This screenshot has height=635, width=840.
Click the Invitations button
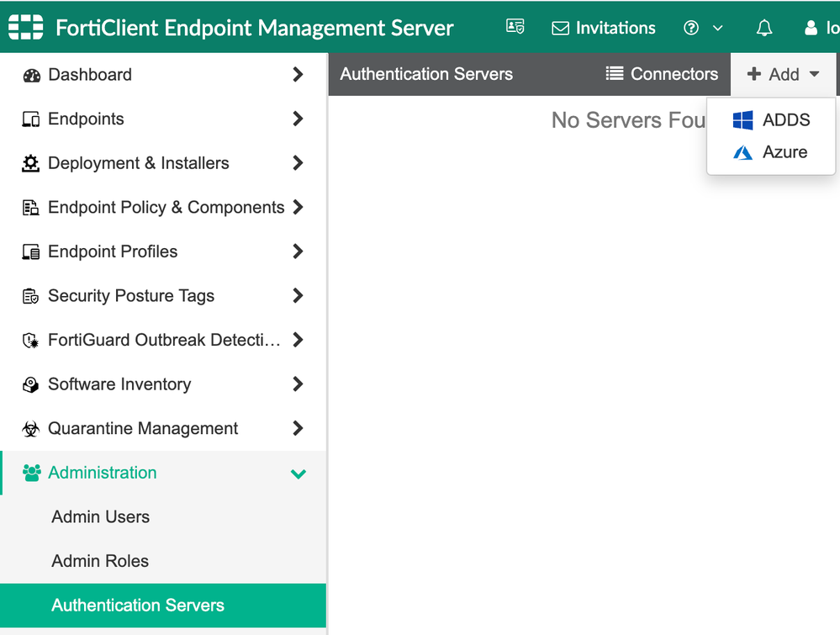pyautogui.click(x=603, y=28)
